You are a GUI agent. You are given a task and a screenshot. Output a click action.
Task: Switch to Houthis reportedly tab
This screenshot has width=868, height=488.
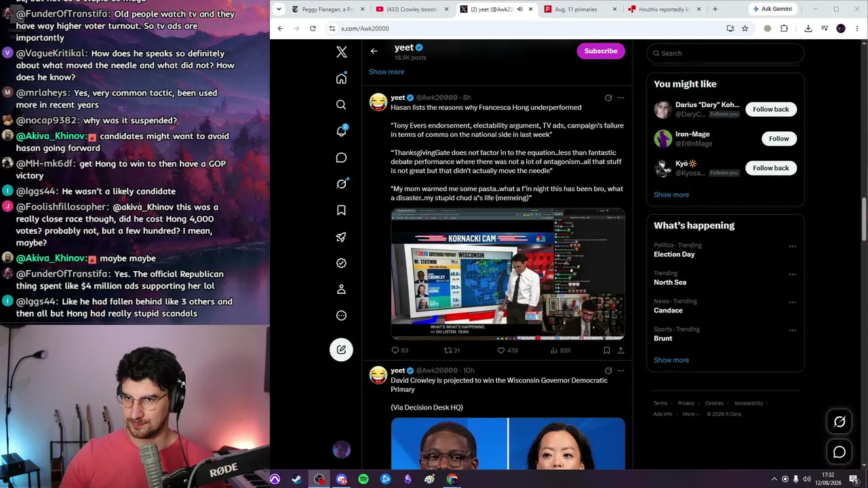pos(663,9)
